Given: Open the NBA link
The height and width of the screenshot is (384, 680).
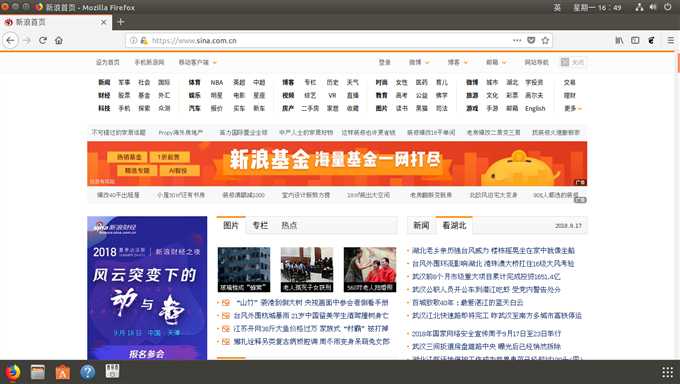Looking at the screenshot, I should (x=217, y=82).
